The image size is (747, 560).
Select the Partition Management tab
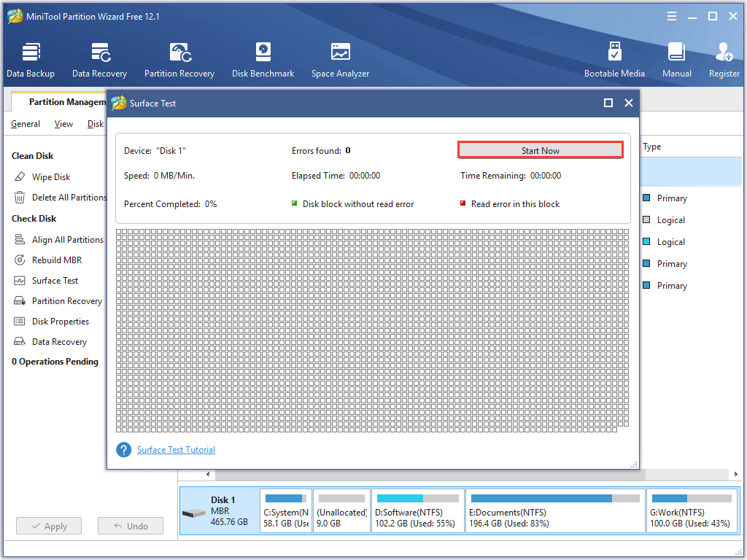click(59, 102)
